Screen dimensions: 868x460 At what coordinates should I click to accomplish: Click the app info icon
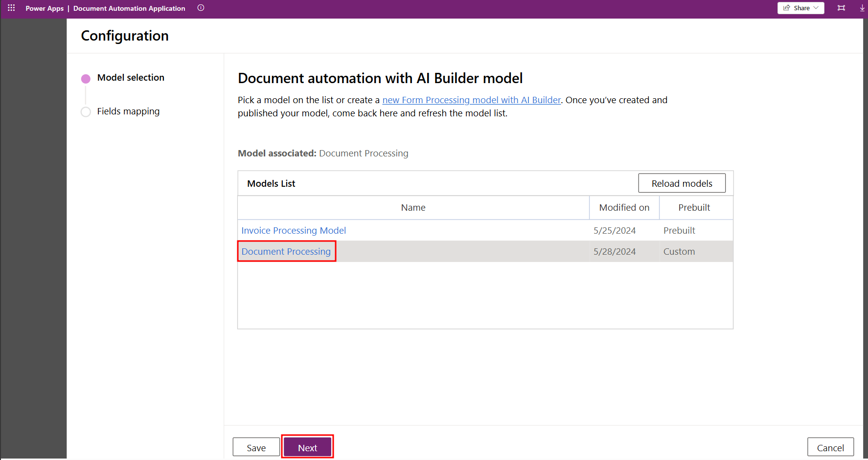pyautogui.click(x=201, y=8)
